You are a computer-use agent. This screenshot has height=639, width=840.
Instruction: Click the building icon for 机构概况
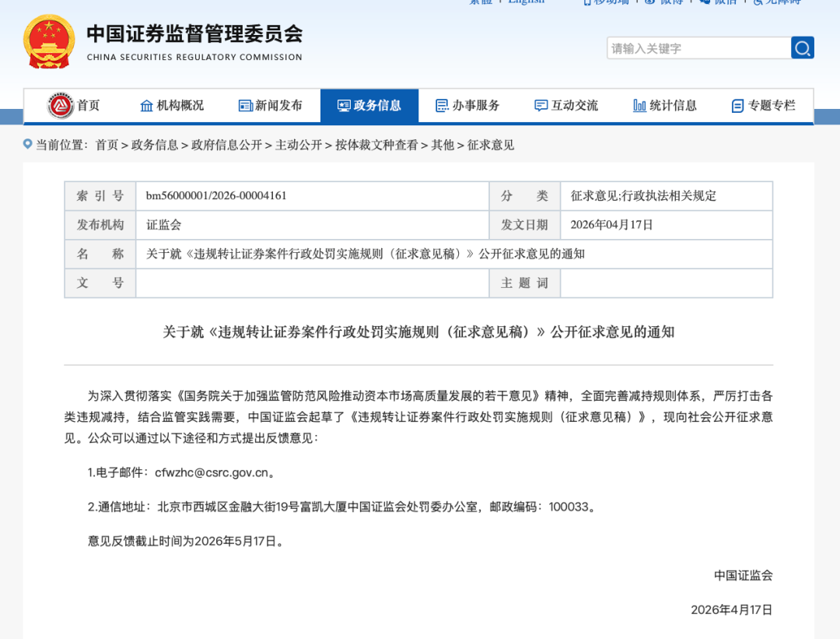click(146, 106)
